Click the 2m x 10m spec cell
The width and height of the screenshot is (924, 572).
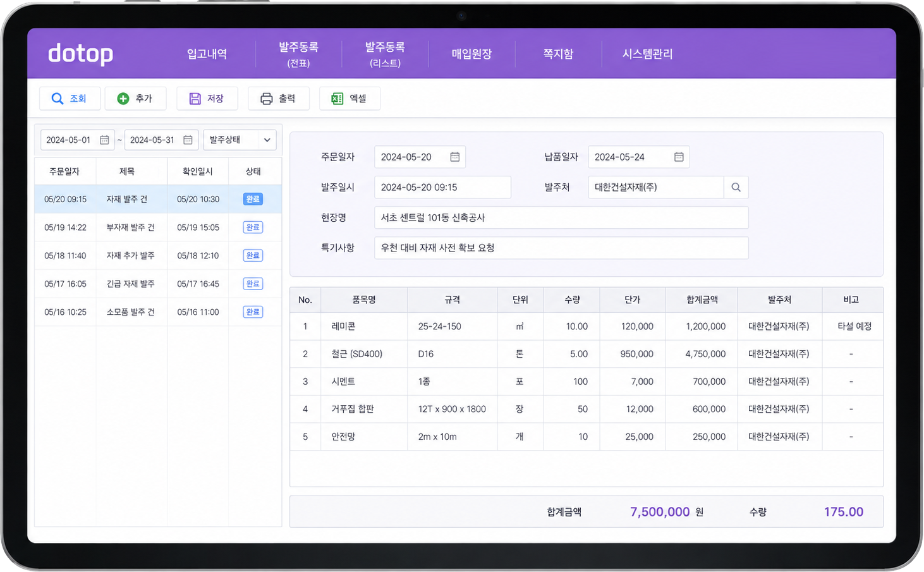[453, 437]
